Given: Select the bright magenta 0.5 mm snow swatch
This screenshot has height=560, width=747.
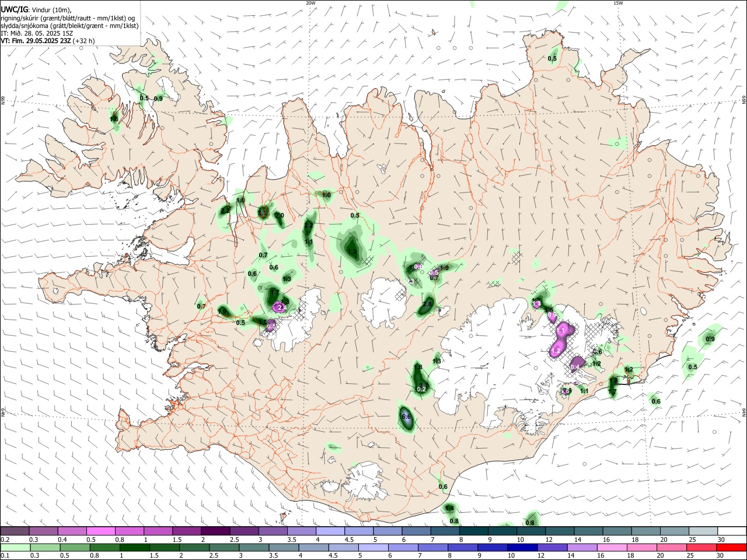Looking at the screenshot, I should tap(101, 531).
